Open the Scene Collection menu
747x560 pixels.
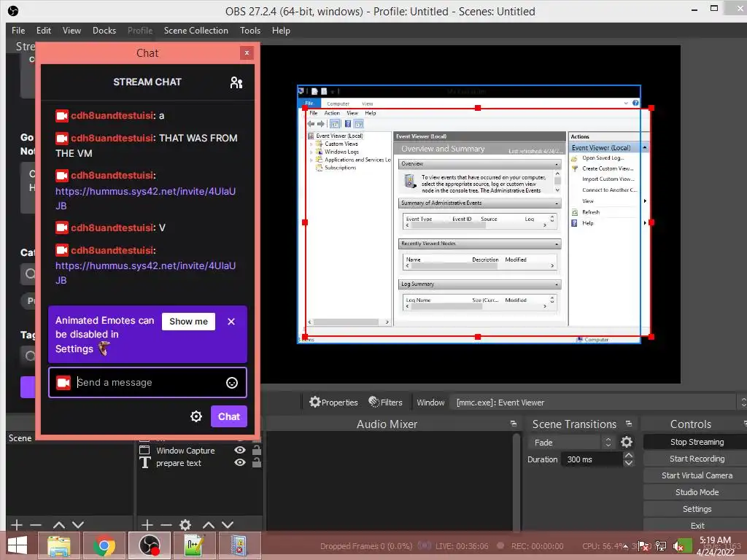click(x=196, y=31)
